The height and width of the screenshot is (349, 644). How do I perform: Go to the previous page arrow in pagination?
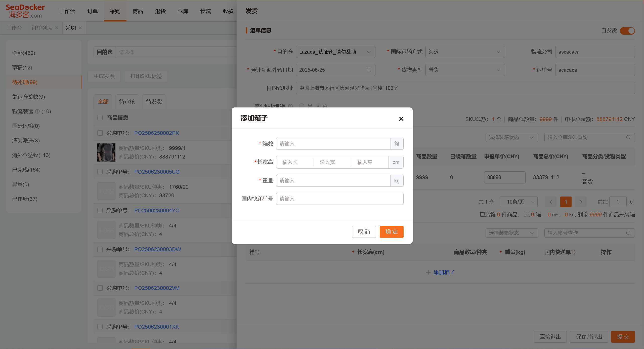pos(551,202)
